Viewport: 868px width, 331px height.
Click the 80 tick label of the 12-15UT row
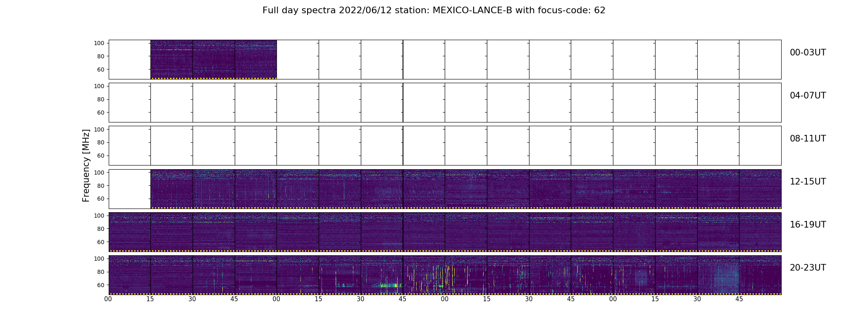pos(101,186)
